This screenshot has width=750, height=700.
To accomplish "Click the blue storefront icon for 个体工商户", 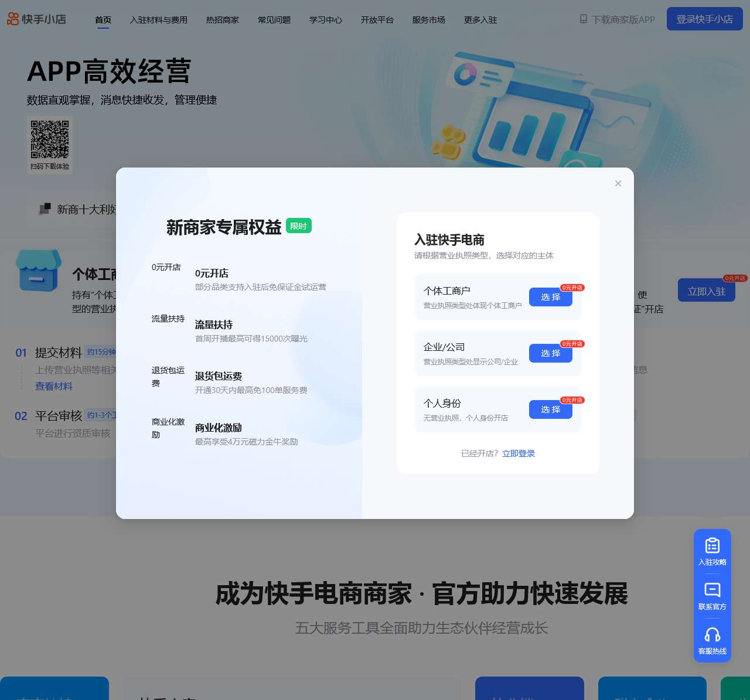I will (38, 271).
